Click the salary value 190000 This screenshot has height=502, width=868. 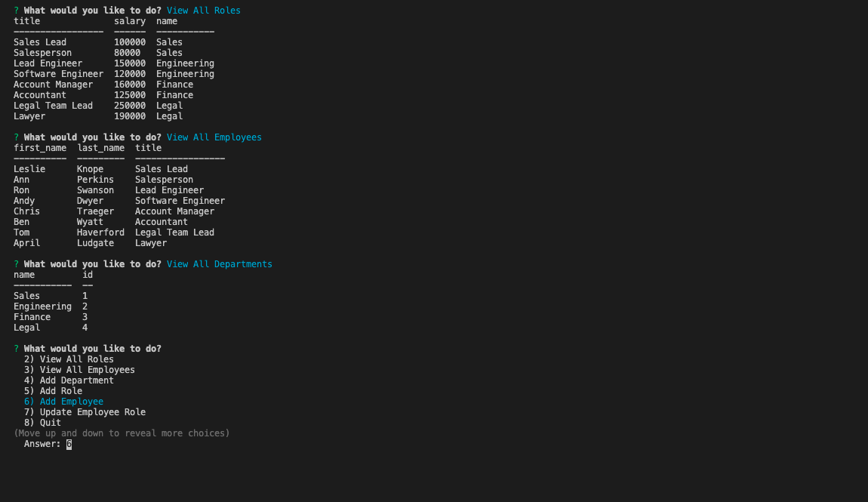coord(130,116)
